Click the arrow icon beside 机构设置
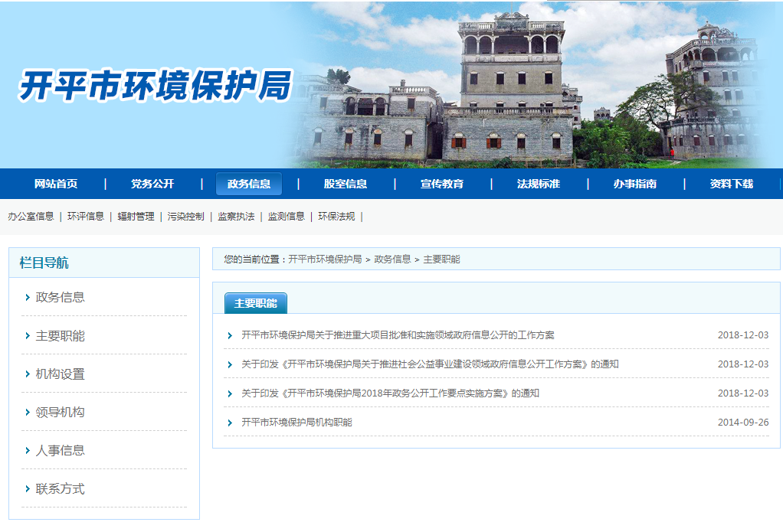Image resolution: width=783 pixels, height=532 pixels. (x=28, y=374)
